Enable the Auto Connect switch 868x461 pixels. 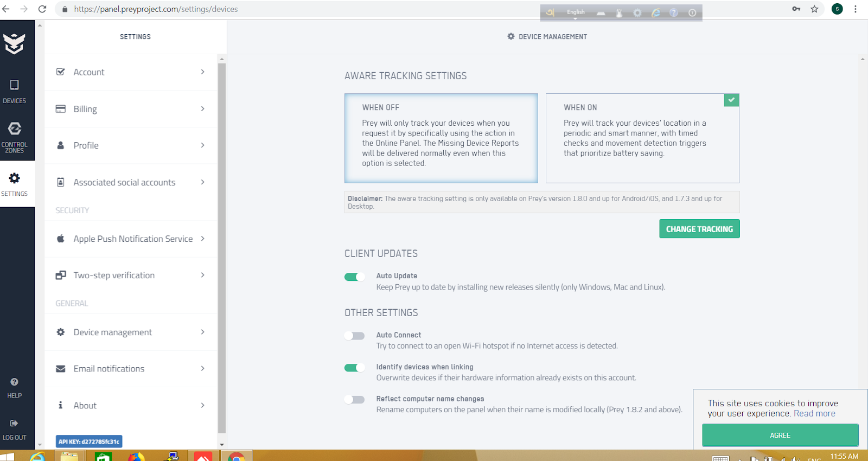coord(354,336)
